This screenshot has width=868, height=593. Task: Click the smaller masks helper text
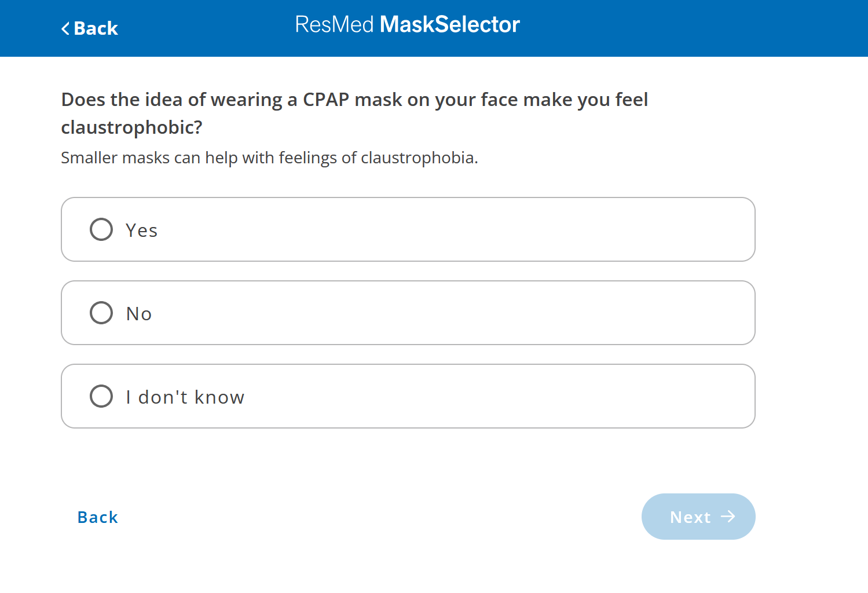pyautogui.click(x=269, y=158)
